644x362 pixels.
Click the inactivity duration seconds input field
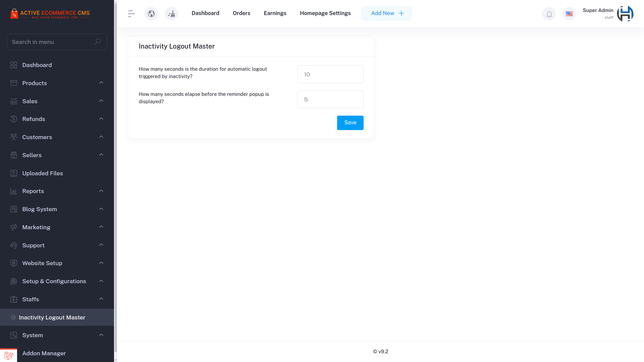click(x=330, y=74)
